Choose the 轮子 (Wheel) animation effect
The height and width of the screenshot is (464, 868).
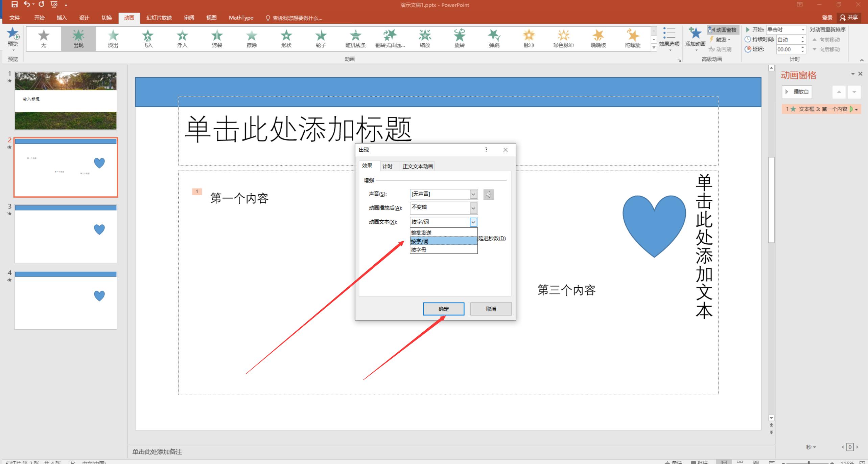[x=321, y=36]
